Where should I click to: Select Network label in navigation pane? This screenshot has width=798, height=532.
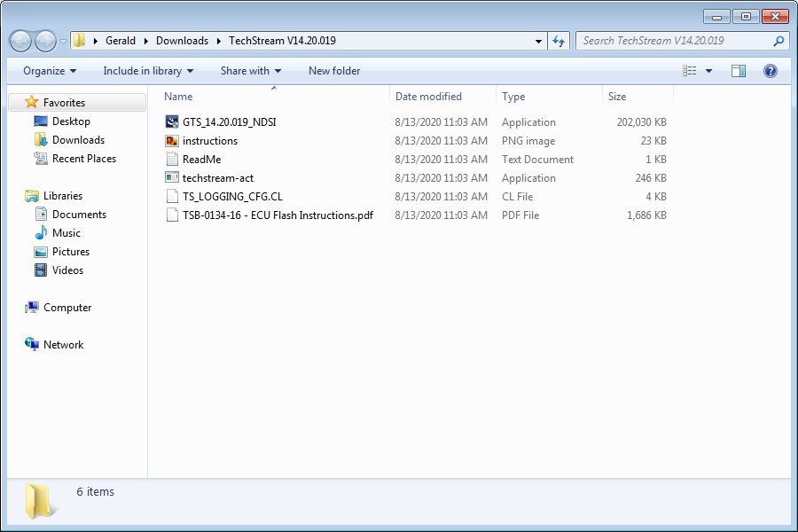pos(63,345)
